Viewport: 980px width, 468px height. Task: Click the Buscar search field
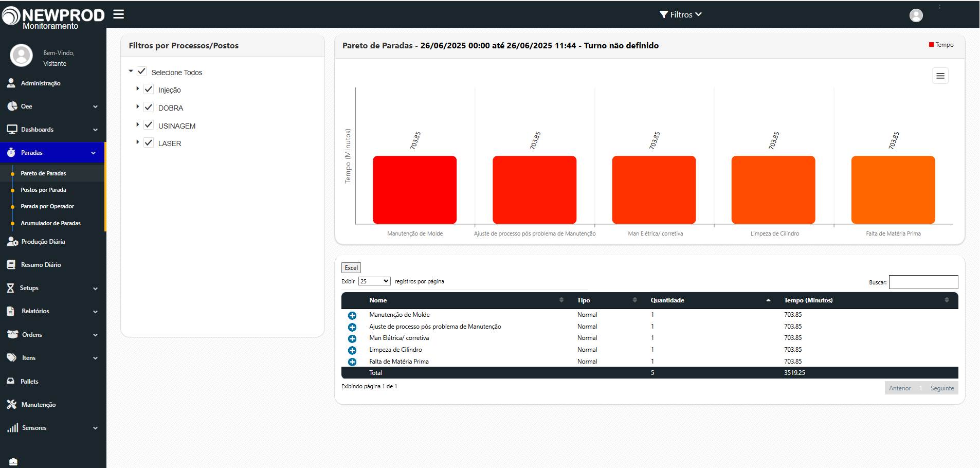click(x=923, y=282)
